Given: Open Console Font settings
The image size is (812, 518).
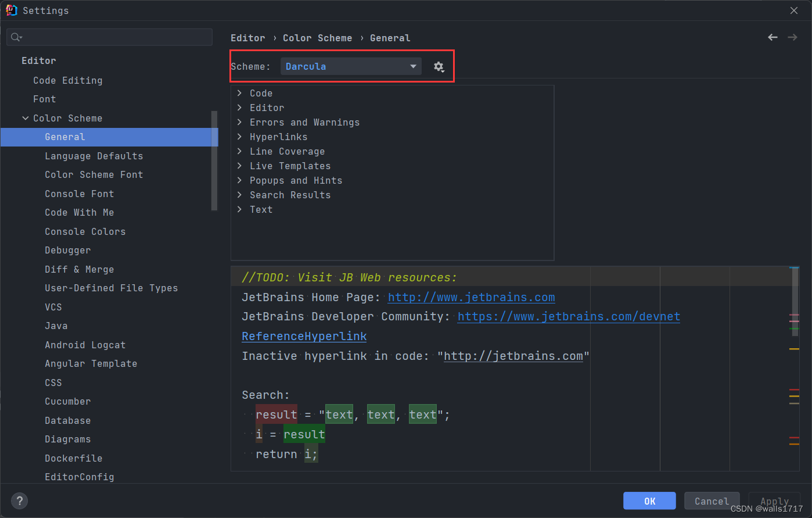Looking at the screenshot, I should pyautogui.click(x=80, y=194).
